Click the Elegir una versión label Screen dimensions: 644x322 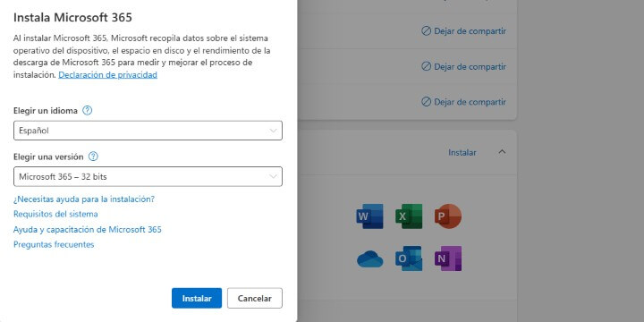click(x=48, y=157)
